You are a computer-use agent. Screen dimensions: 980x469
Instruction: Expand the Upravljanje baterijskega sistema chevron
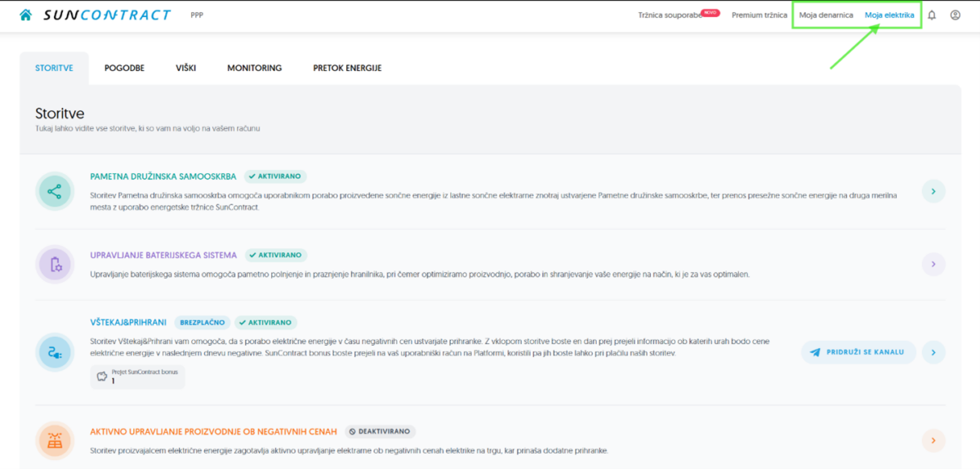933,264
